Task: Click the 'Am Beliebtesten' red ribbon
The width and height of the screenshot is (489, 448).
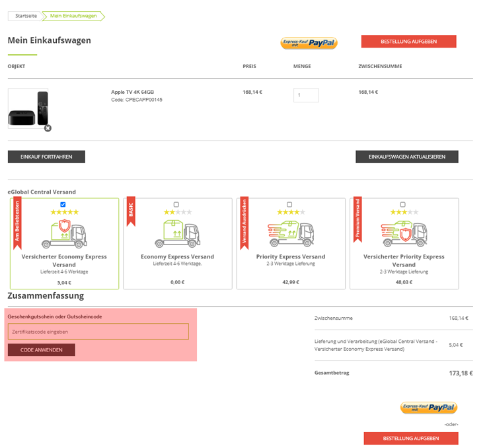Action: tap(17, 223)
